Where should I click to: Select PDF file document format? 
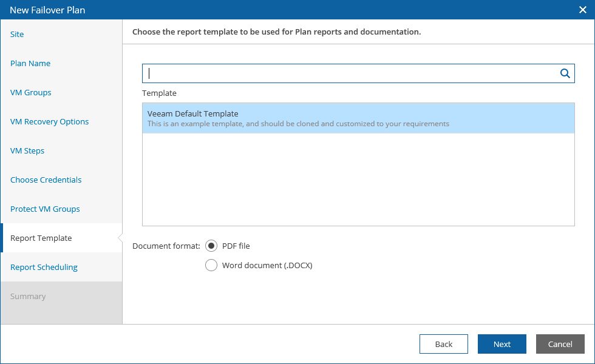click(211, 246)
